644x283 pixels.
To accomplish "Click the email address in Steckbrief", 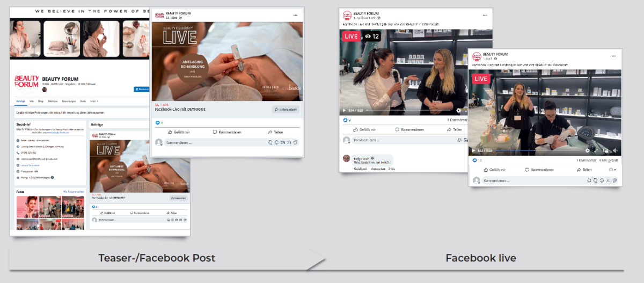I will pos(40,159).
